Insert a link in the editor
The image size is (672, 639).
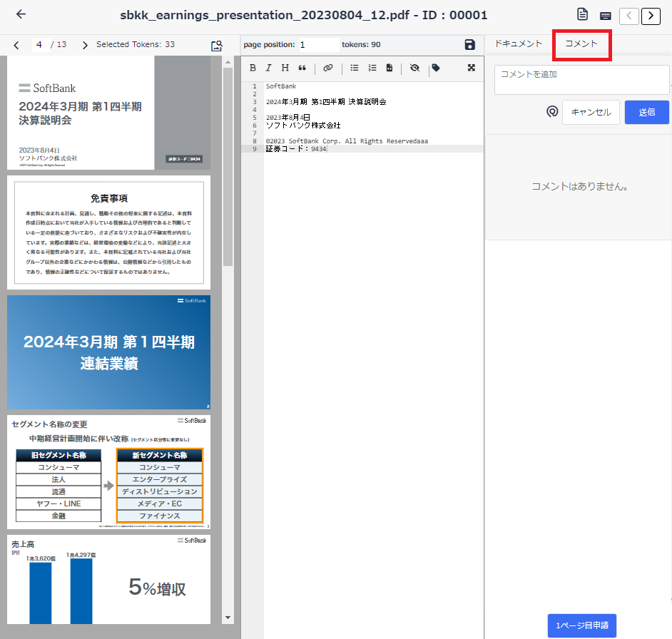(x=328, y=68)
